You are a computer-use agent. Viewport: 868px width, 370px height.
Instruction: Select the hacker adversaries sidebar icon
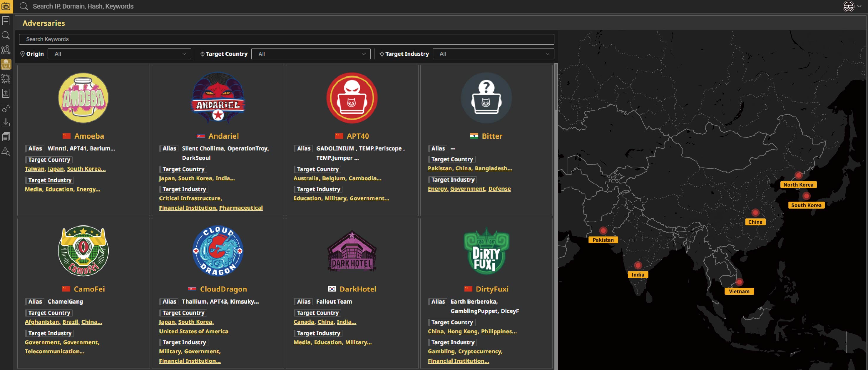pyautogui.click(x=6, y=64)
